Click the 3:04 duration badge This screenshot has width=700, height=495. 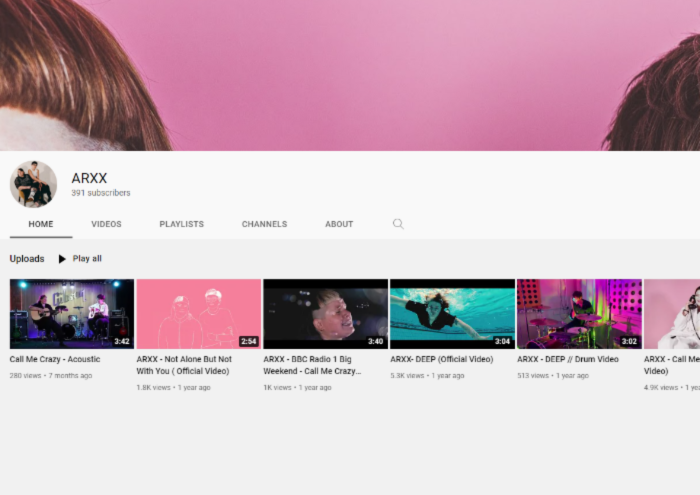pyautogui.click(x=502, y=341)
